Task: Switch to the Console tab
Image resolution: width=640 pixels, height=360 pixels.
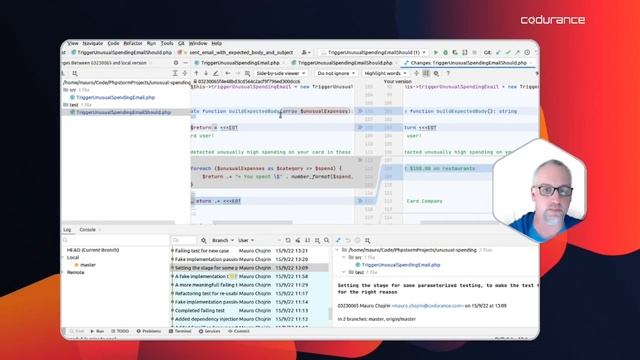Action: 87,230
